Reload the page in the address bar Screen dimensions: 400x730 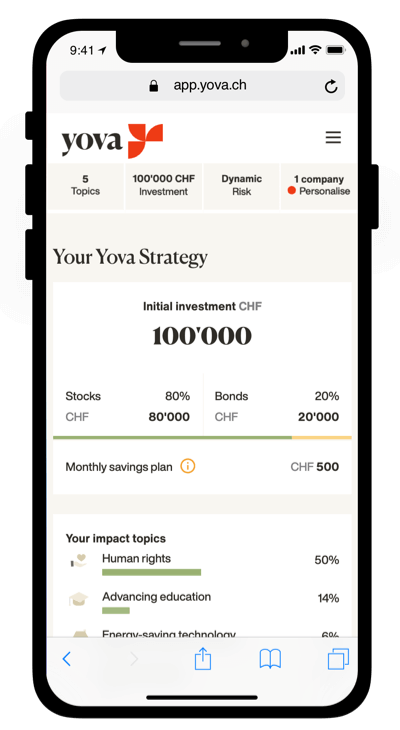331,86
